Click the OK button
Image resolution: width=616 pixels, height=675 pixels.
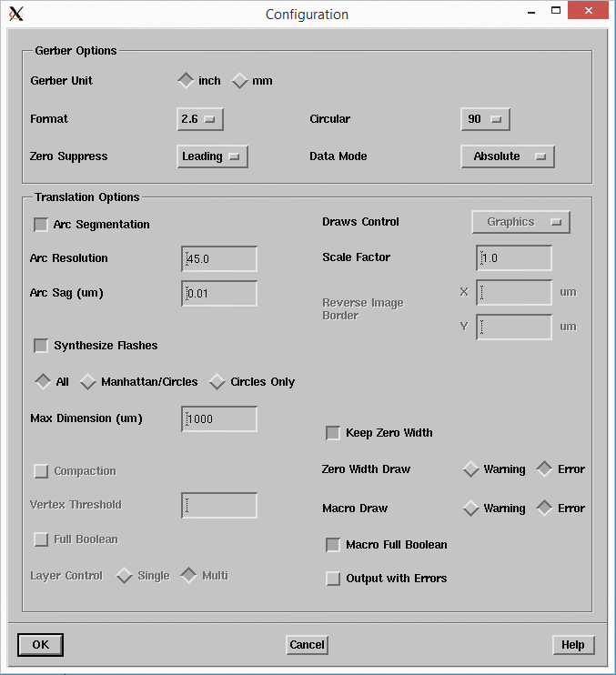(x=40, y=645)
